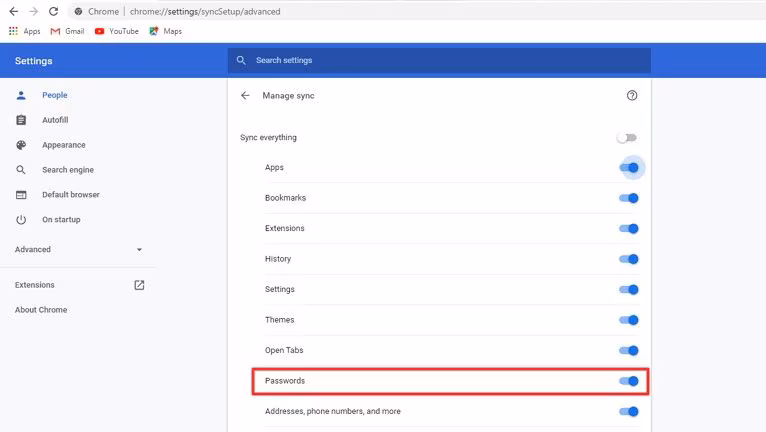Go to Autofill settings
The image size is (766, 432).
click(55, 120)
